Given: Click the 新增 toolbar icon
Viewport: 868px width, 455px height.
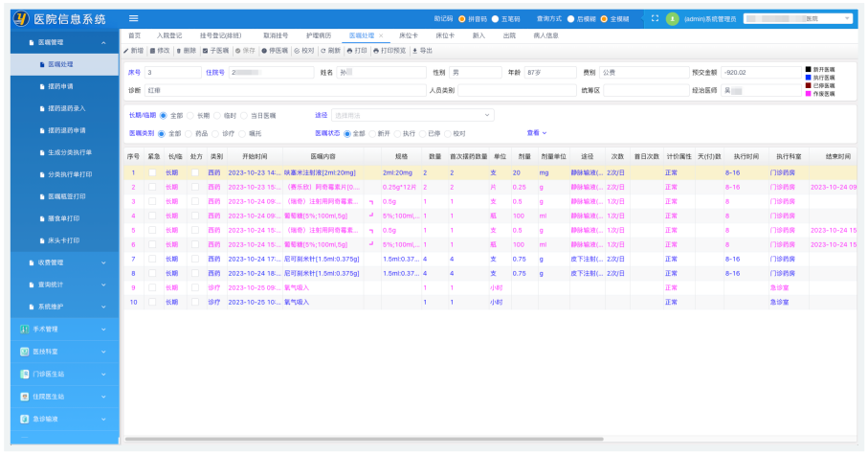Looking at the screenshot, I should 127,50.
